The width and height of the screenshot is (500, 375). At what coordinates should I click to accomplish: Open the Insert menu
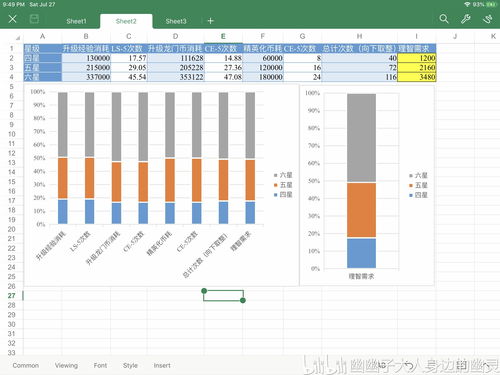click(162, 365)
